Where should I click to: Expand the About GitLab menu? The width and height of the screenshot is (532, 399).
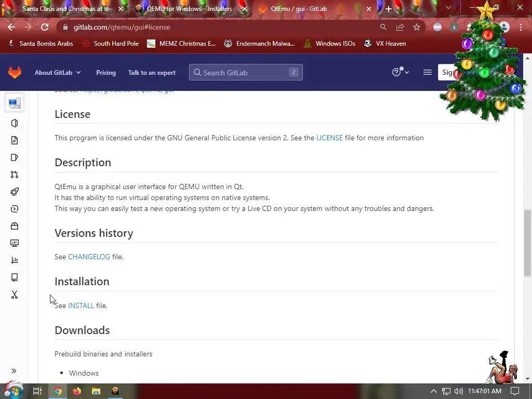pos(58,73)
